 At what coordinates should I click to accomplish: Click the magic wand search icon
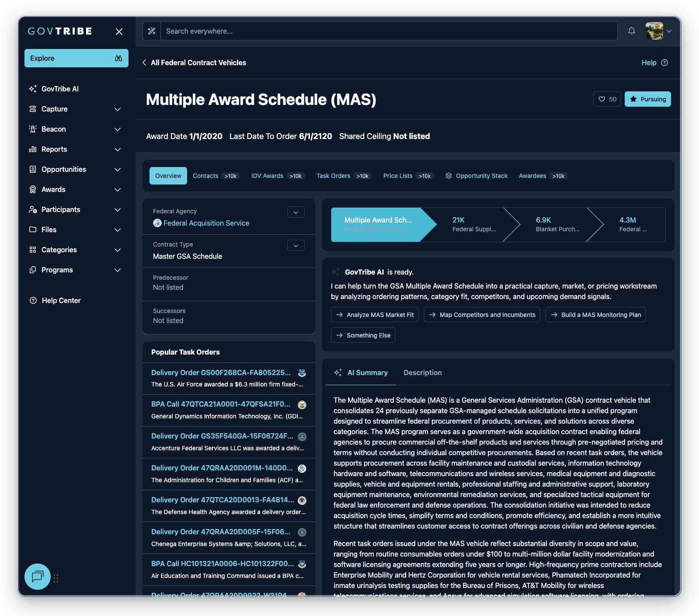(152, 31)
